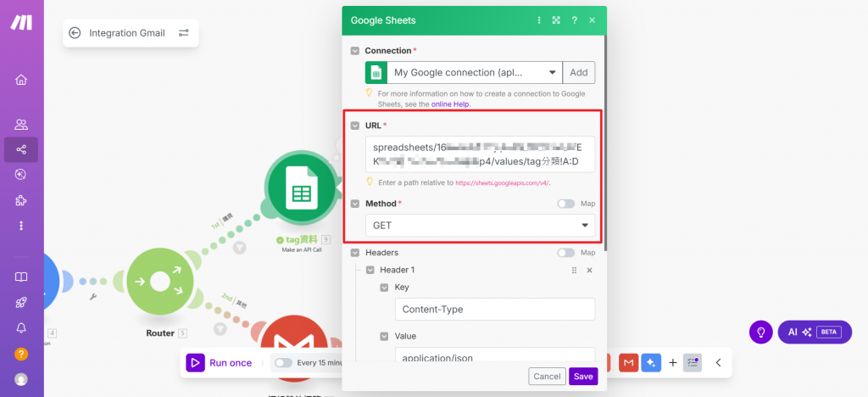Click the Value field containing application/json
The image size is (868, 397).
coord(495,355)
